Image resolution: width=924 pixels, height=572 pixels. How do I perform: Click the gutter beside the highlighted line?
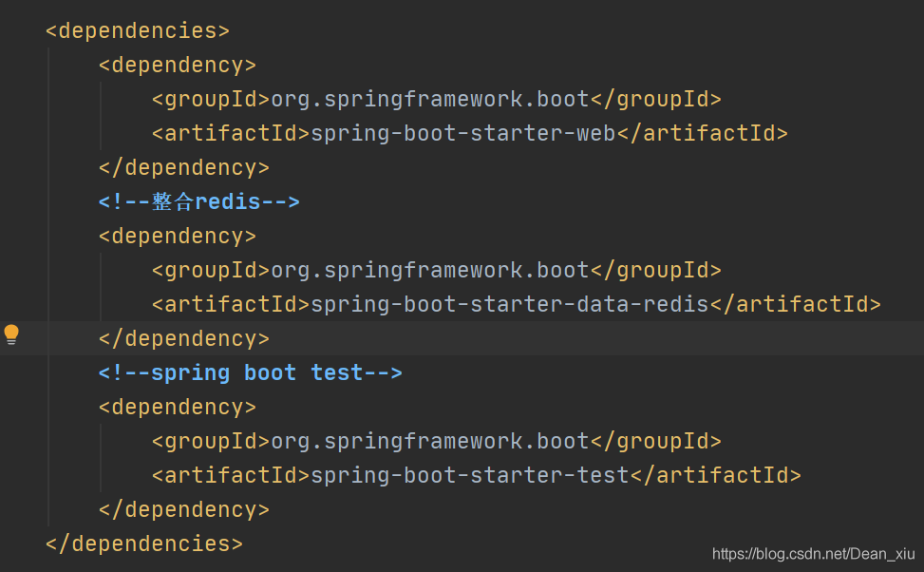point(28,337)
